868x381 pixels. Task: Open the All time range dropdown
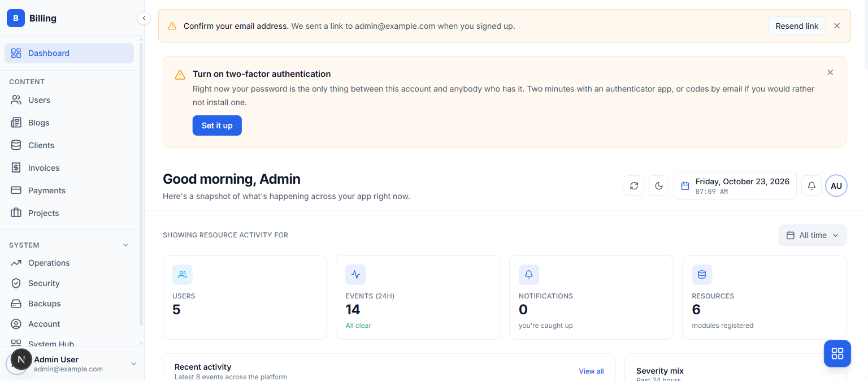pyautogui.click(x=813, y=235)
